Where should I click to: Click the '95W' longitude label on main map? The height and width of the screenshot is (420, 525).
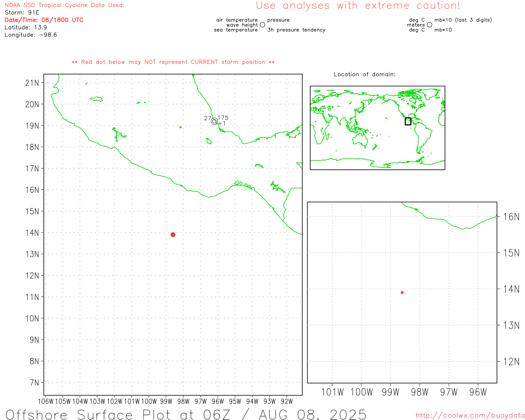coord(235,401)
